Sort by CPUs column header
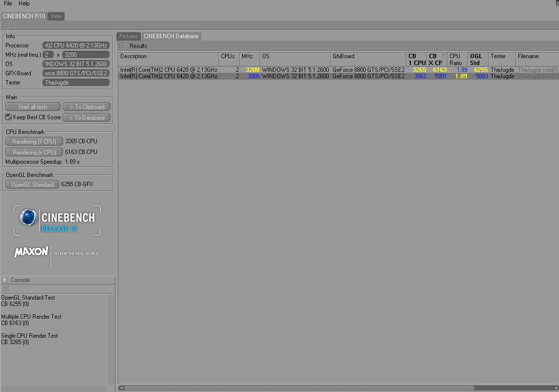 coord(229,59)
